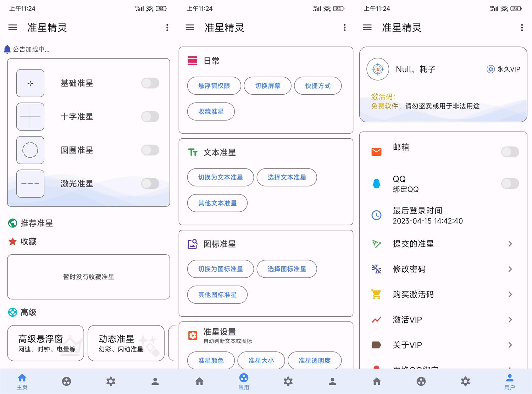This screenshot has height=394, width=532.
Task: Open the 准星颜色 color setting
Action: [211, 360]
